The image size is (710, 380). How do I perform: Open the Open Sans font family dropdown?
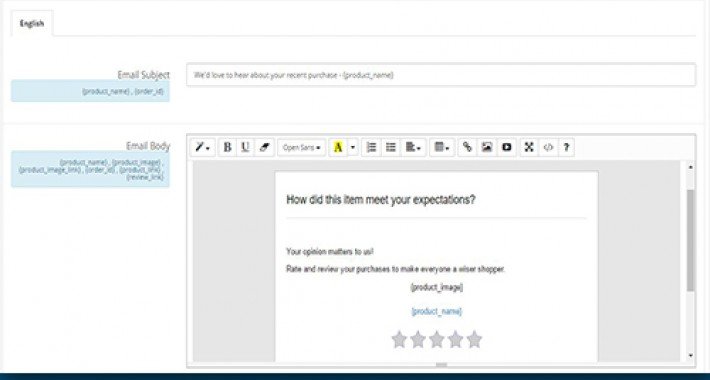coord(302,148)
